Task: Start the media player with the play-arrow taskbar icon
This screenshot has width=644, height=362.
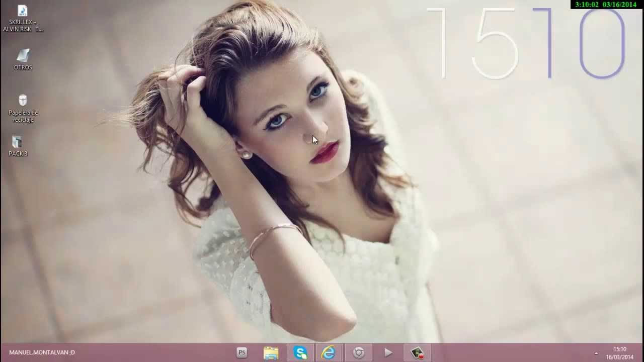Action: click(x=387, y=352)
